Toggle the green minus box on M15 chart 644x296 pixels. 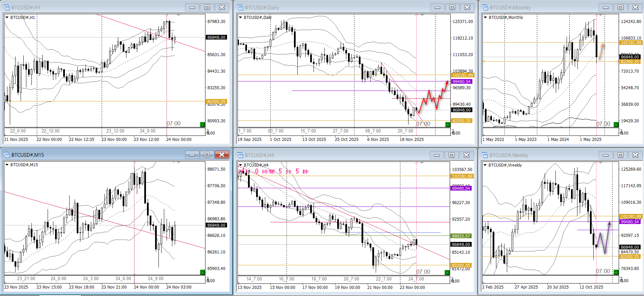tap(202, 272)
